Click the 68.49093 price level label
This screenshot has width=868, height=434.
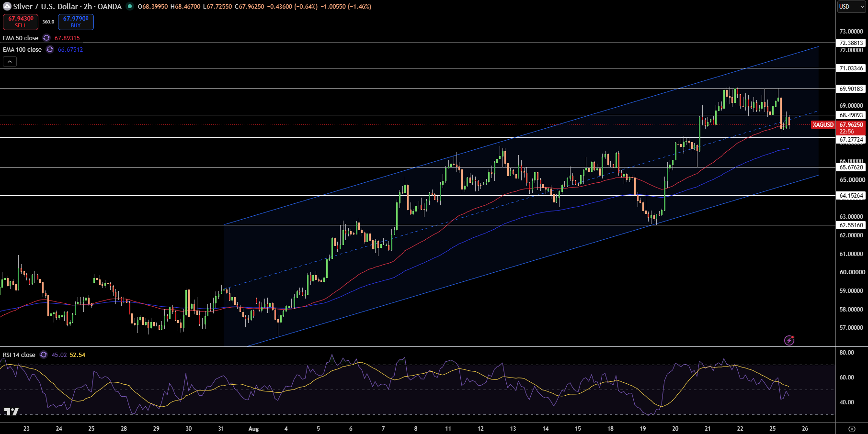[x=851, y=115]
